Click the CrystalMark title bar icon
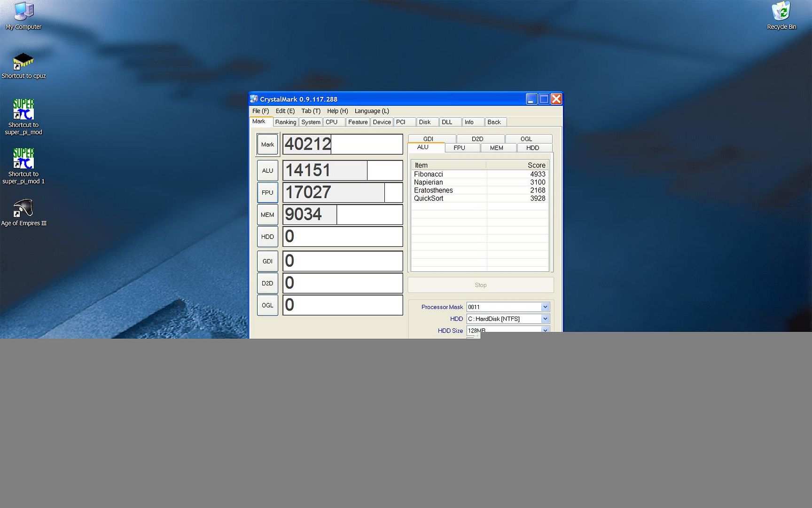Screen dimensions: 812x508 pyautogui.click(x=254, y=99)
